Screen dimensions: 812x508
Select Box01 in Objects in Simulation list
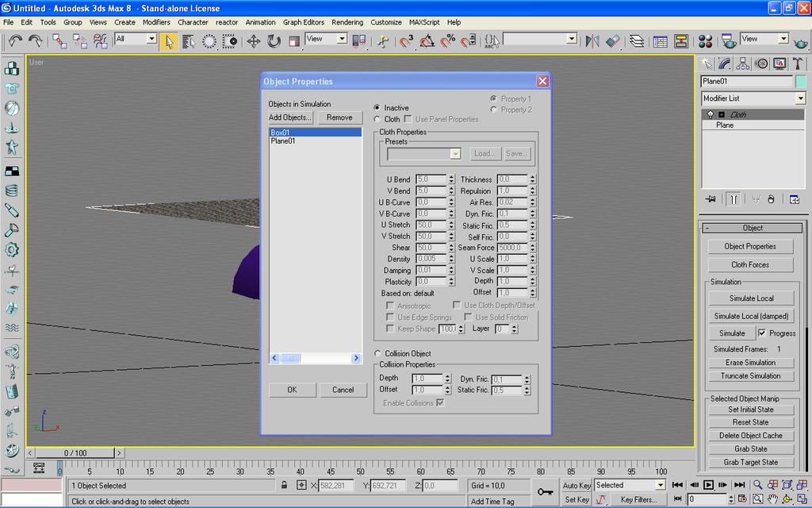tap(316, 133)
